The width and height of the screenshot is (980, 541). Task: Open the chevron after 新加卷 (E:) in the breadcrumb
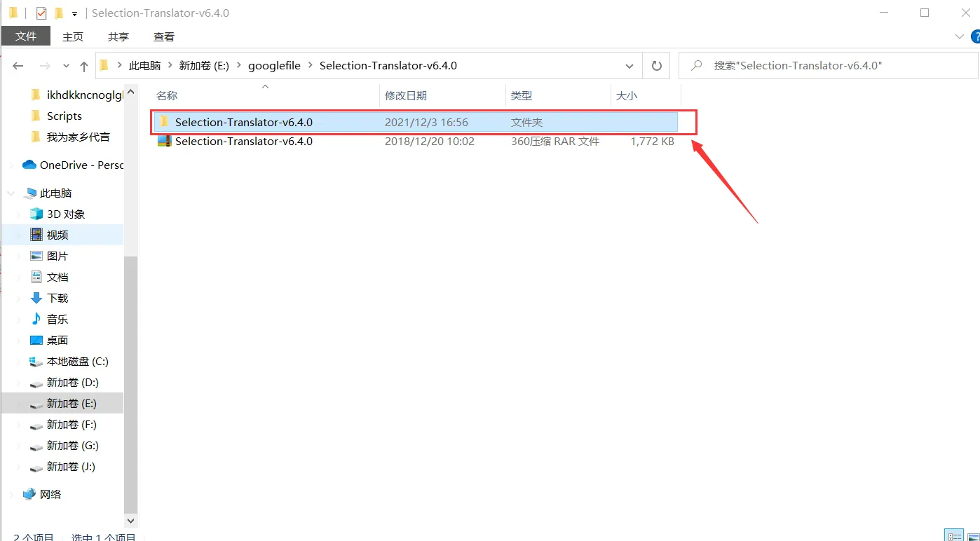coord(238,65)
